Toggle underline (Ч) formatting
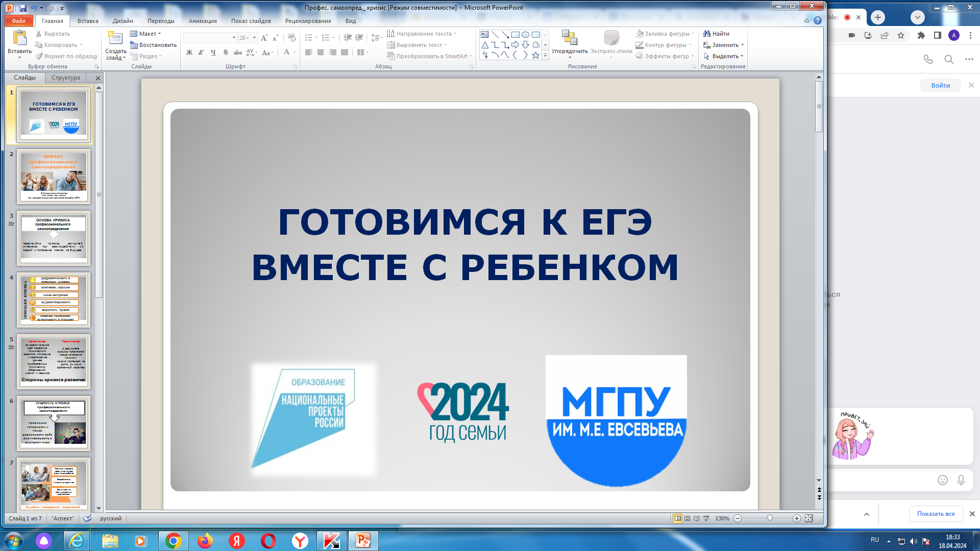Screen dimensions: 980x551 click(x=213, y=53)
